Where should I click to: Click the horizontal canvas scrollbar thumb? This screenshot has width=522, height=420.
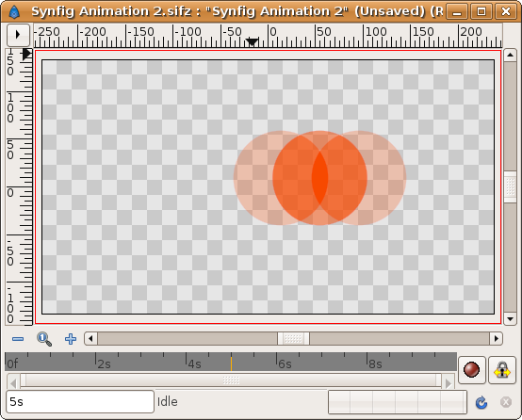(293, 339)
